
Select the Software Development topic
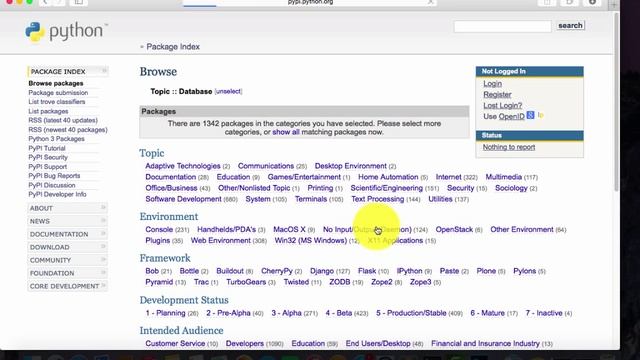click(x=183, y=199)
